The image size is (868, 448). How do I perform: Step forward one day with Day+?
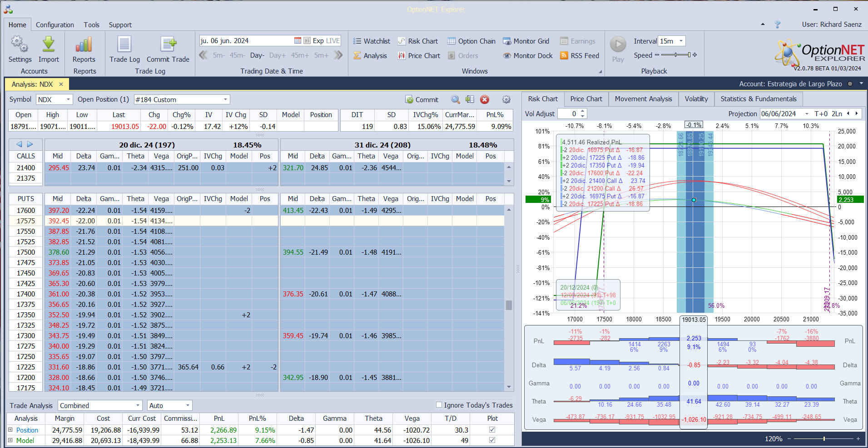click(x=277, y=55)
